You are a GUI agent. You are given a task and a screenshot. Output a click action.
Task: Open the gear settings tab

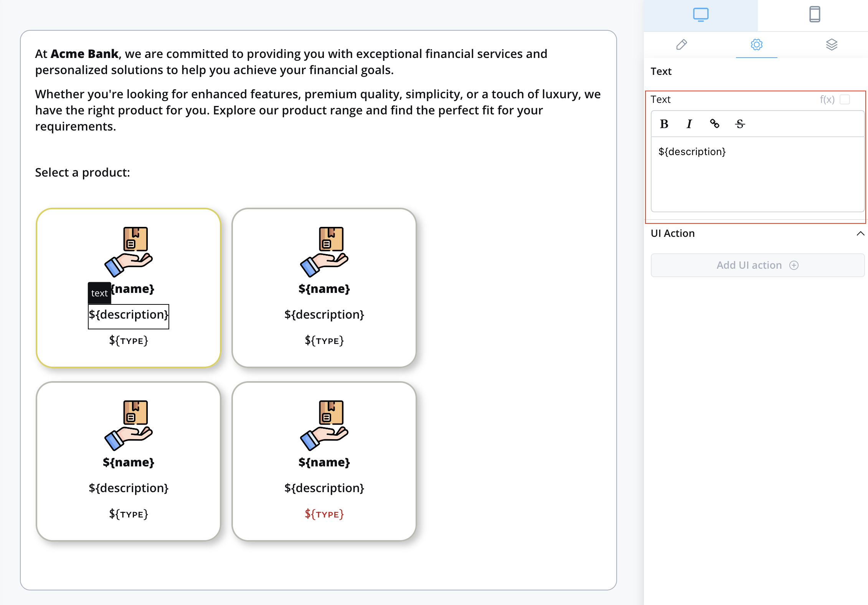pos(756,45)
